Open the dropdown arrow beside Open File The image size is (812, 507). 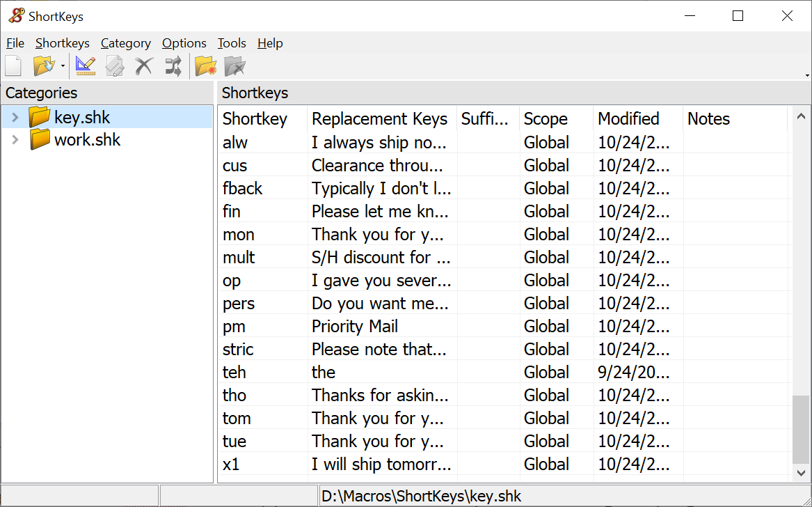point(63,67)
